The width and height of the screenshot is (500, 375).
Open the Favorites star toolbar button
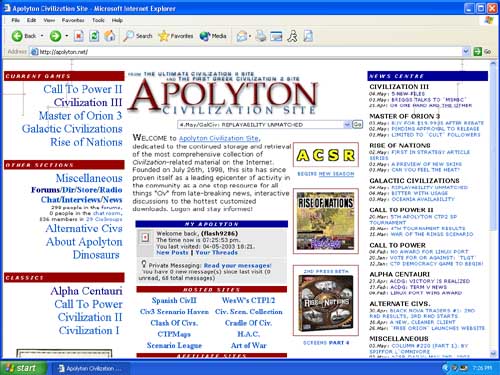176,36
